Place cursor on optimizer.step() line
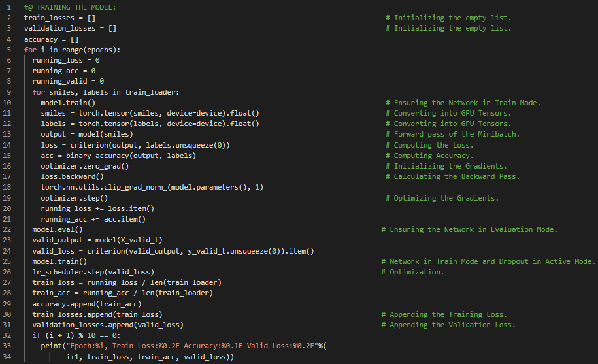 [x=74, y=198]
